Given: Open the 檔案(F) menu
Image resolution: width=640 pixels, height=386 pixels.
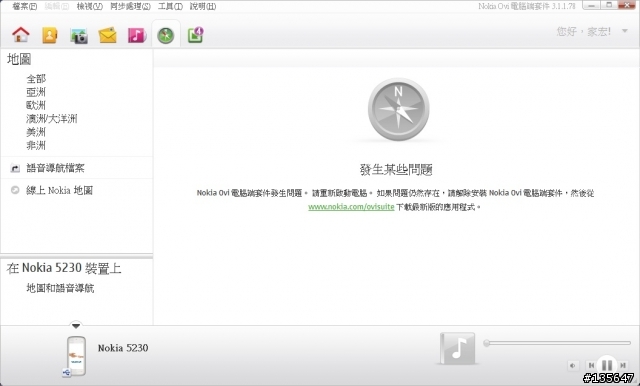Looking at the screenshot, I should point(24,7).
